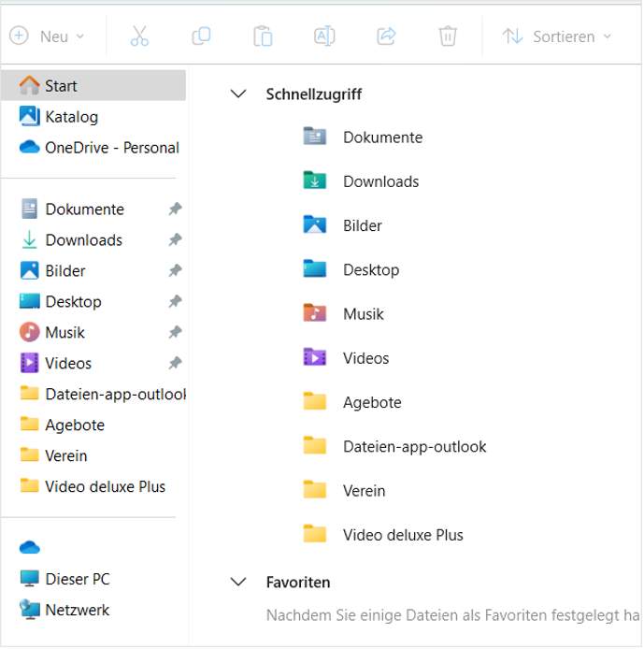
Task: Open Video deluxe Plus in the sidebar
Action: [93, 486]
